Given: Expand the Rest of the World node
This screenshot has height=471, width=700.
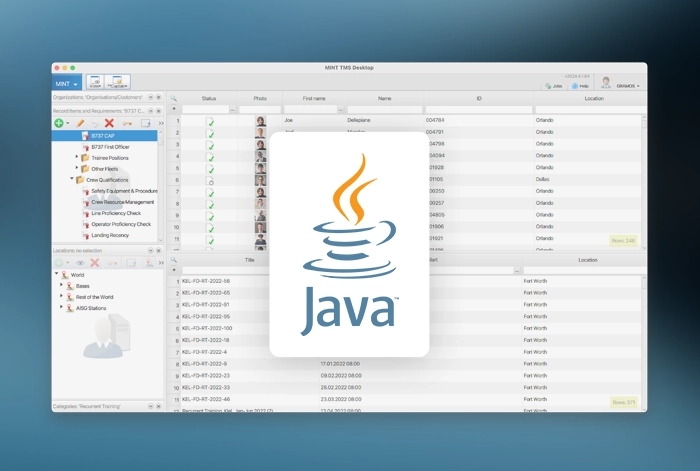Looking at the screenshot, I should tap(61, 296).
